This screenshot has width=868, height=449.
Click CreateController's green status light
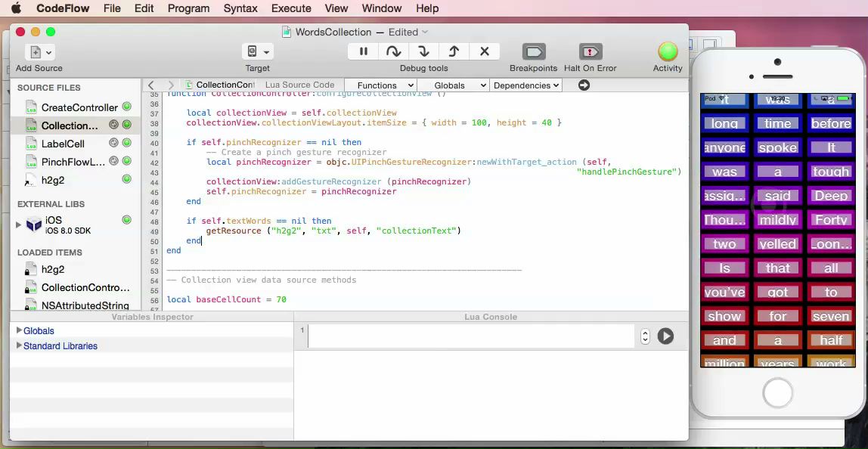pos(127,107)
